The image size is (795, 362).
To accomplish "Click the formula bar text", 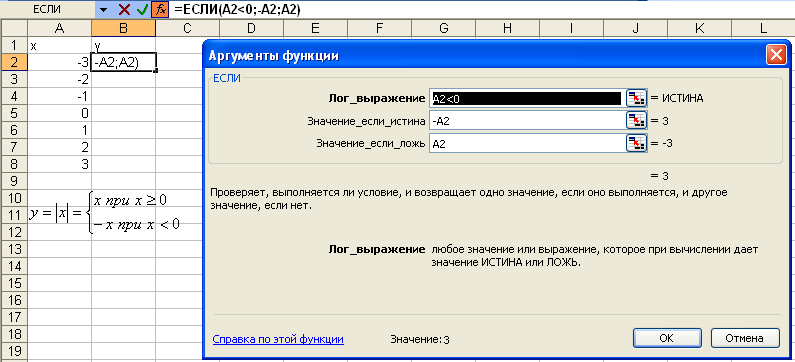I will [x=237, y=9].
